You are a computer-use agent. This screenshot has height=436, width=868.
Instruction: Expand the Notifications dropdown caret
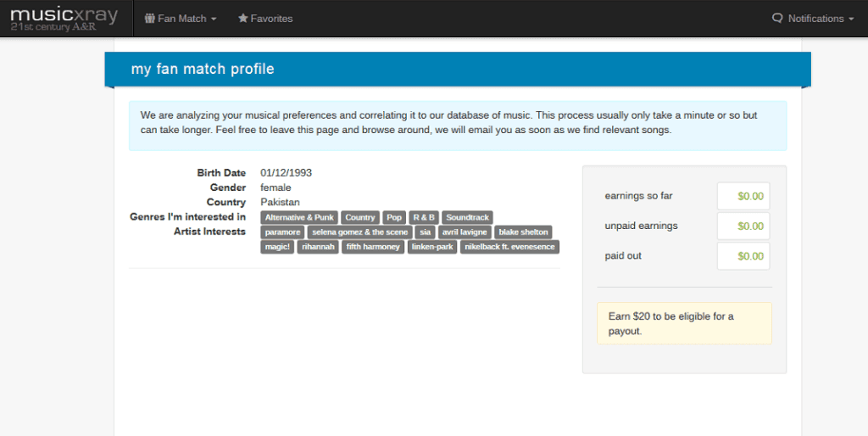coord(851,19)
